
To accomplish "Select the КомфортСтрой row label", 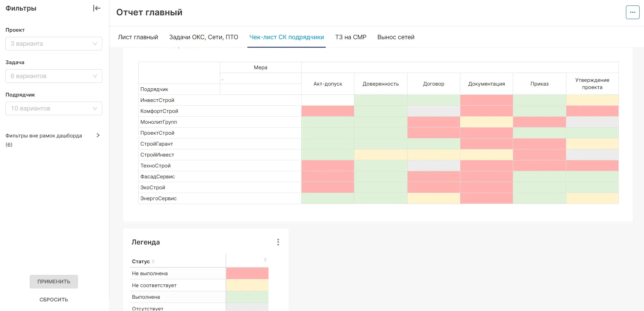I will (159, 111).
